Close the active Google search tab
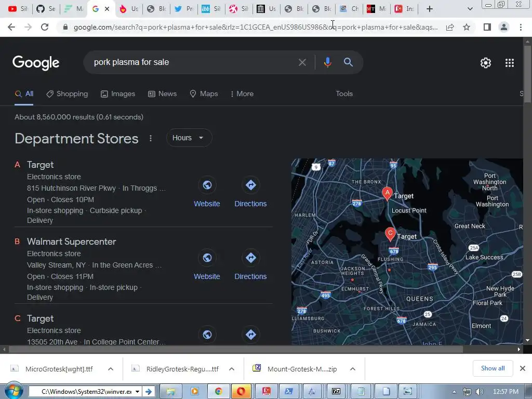Image resolution: width=532 pixels, height=399 pixels. (x=107, y=9)
